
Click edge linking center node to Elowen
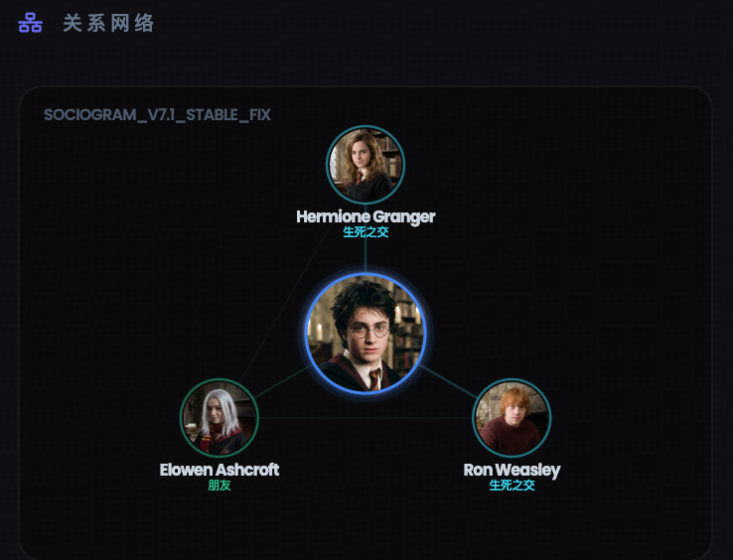pos(282,382)
